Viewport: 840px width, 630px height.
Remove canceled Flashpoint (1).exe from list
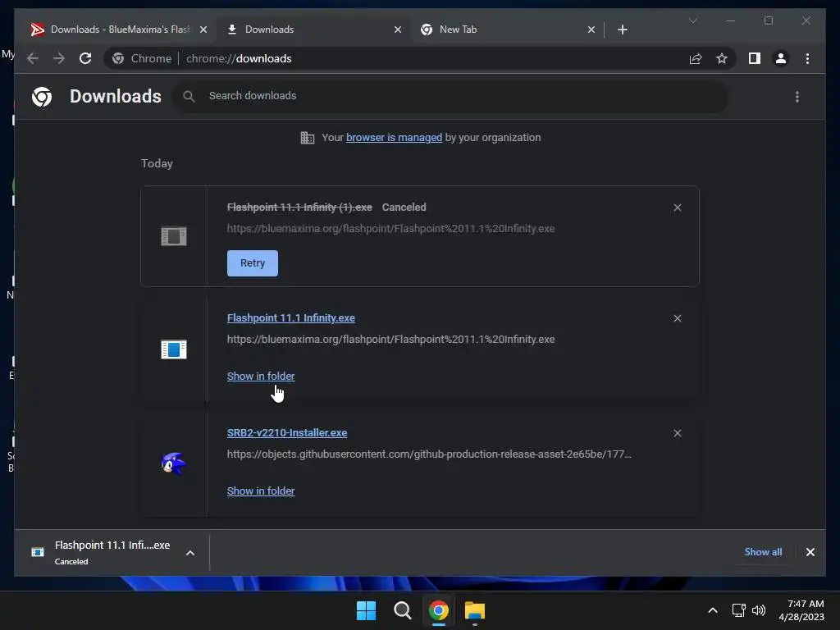pos(677,208)
